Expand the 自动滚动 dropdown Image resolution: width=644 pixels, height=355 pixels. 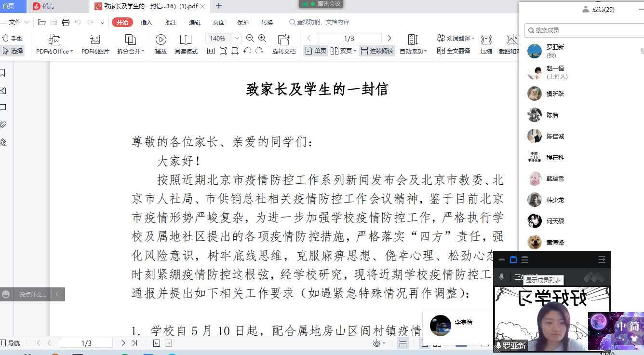point(413,51)
